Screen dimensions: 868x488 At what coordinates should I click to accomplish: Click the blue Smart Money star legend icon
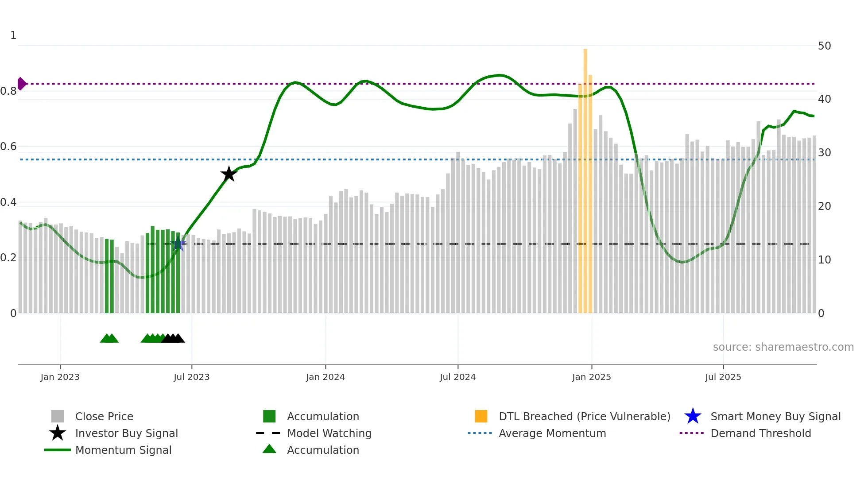693,416
